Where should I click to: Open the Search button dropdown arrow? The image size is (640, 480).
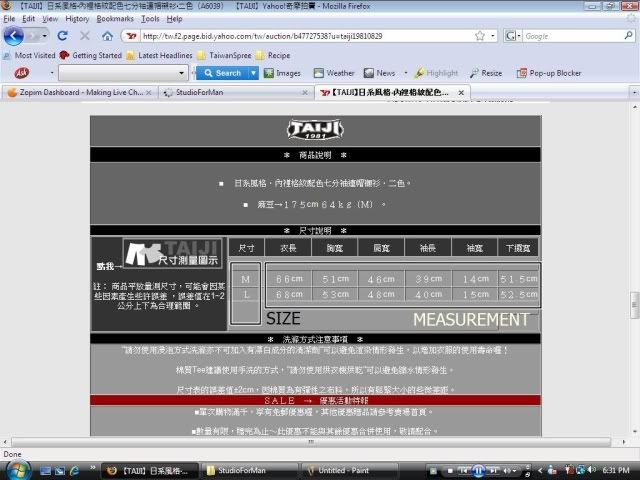[254, 73]
